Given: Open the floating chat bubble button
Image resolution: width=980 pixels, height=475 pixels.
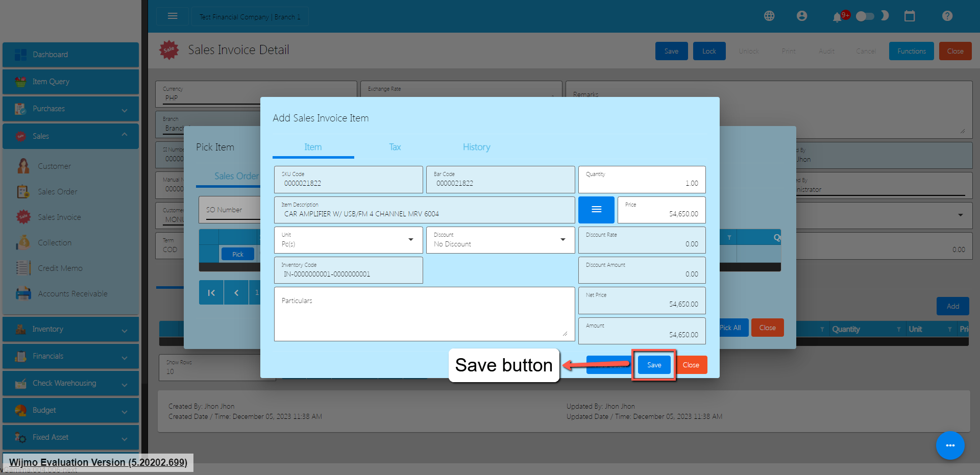Looking at the screenshot, I should (950, 445).
